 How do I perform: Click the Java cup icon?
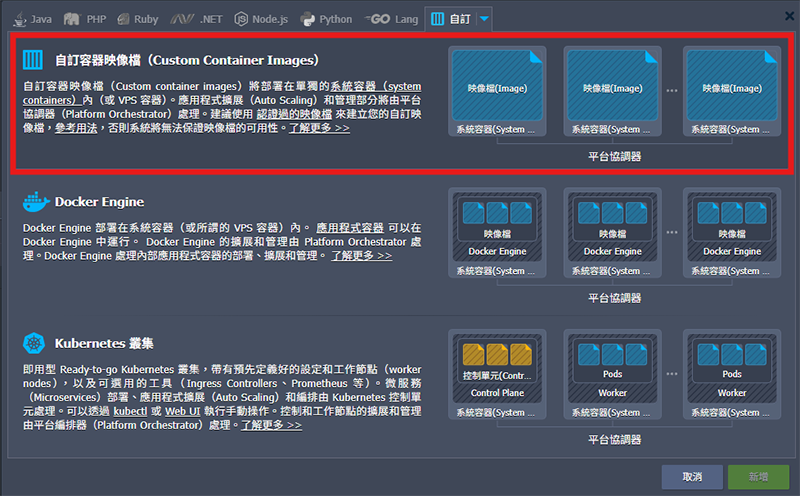20,19
